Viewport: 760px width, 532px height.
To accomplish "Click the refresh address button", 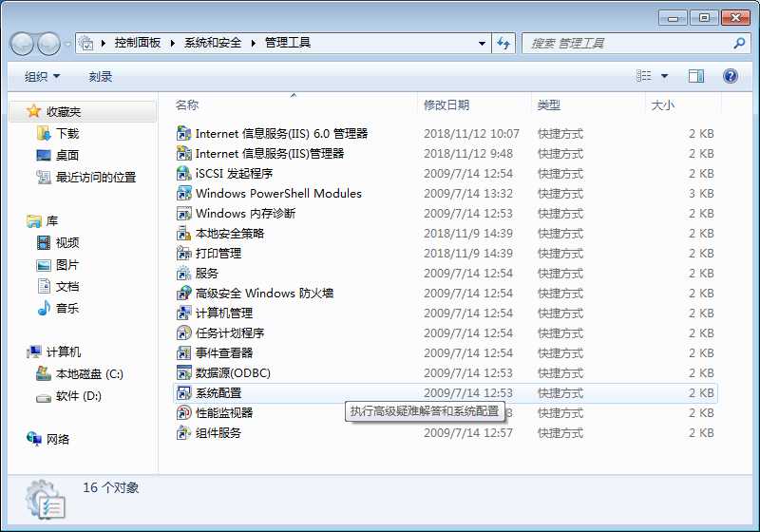I will click(503, 43).
